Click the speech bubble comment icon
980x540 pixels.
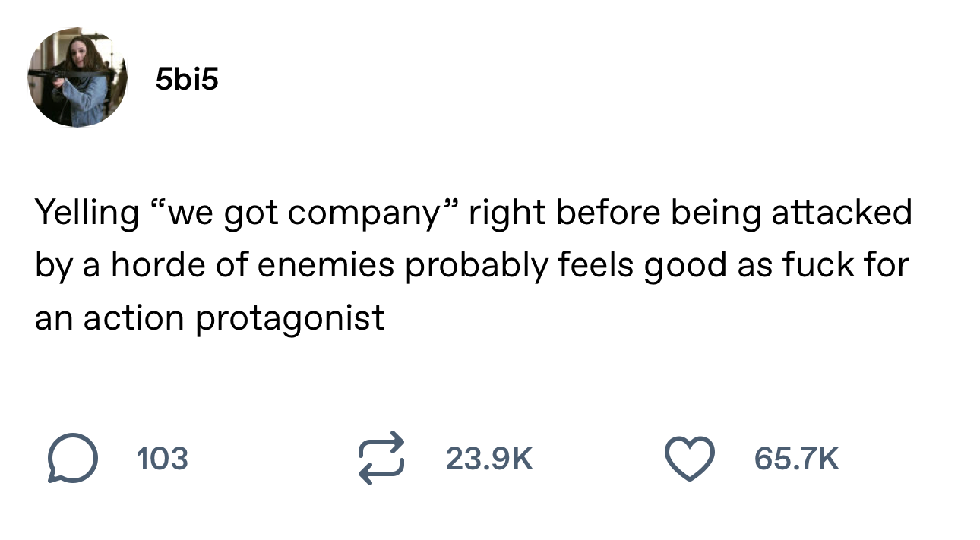click(72, 458)
